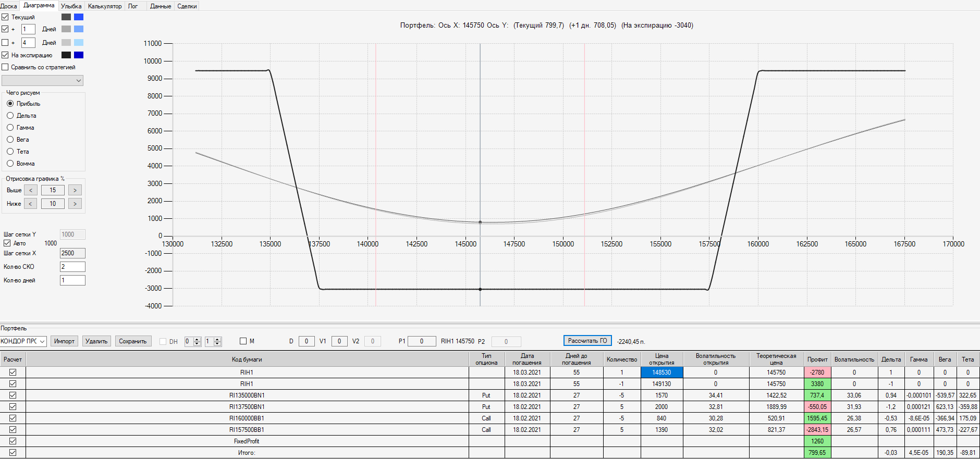The width and height of the screenshot is (980, 459).
Task: Uncheck the RI160000BB1 row checkbox
Action: tap(13, 418)
